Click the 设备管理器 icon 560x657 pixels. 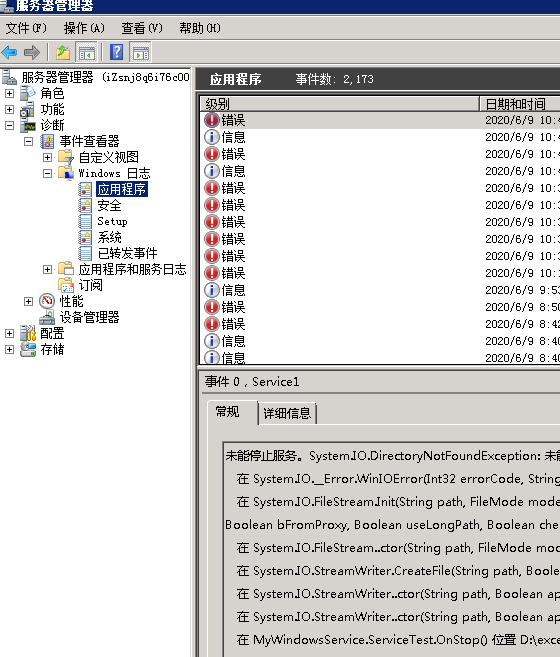pos(47,317)
